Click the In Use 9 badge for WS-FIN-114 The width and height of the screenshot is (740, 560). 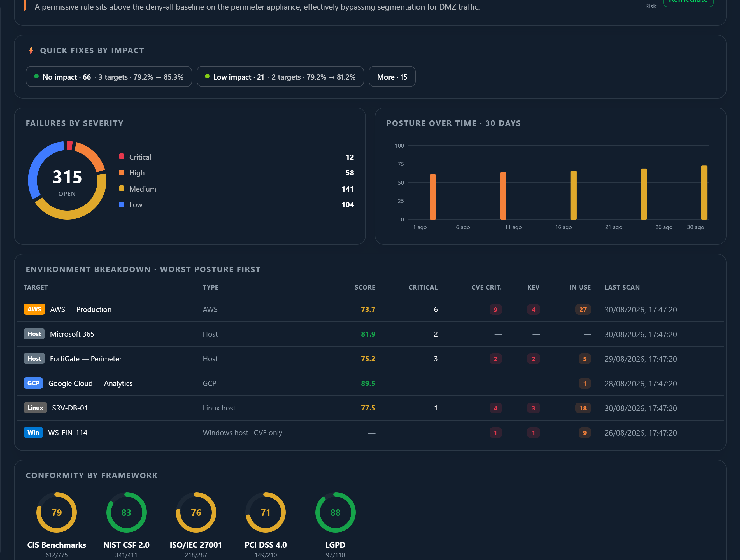[x=585, y=433]
